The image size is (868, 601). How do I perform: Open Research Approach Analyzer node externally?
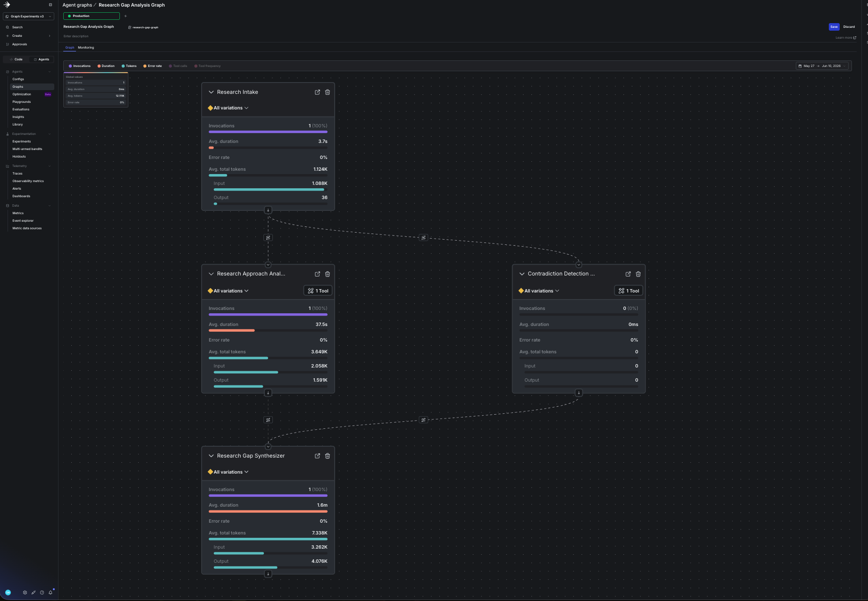[317, 274]
